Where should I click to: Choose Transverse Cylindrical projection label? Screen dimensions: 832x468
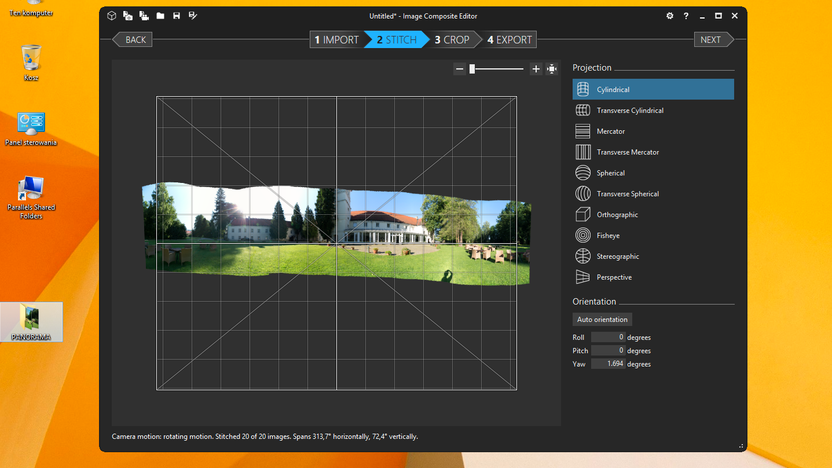coord(630,110)
